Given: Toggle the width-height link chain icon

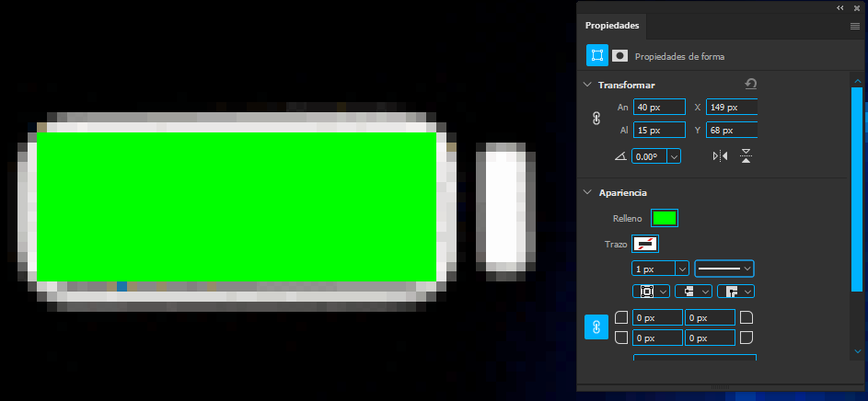Looking at the screenshot, I should click(596, 119).
